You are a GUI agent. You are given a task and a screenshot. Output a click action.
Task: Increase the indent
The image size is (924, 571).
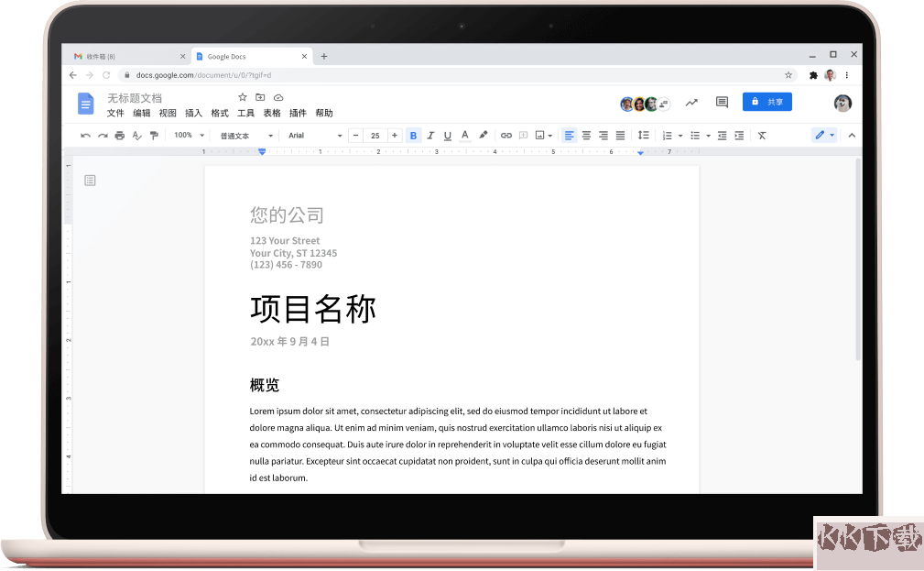739,136
